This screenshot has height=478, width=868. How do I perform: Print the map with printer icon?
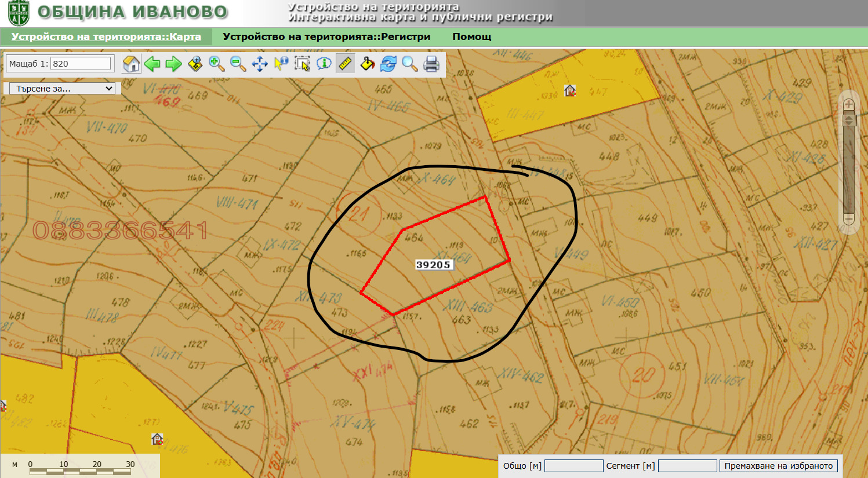point(431,64)
